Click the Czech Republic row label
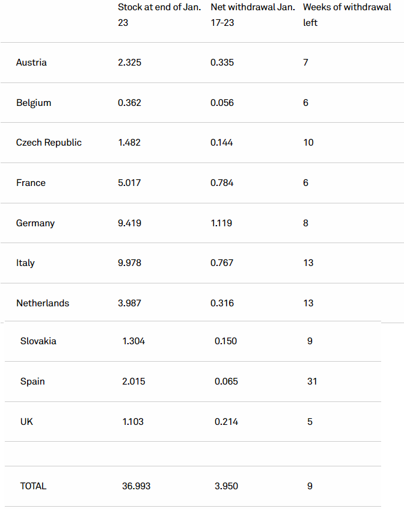The height and width of the screenshot is (532, 404). [x=49, y=143]
